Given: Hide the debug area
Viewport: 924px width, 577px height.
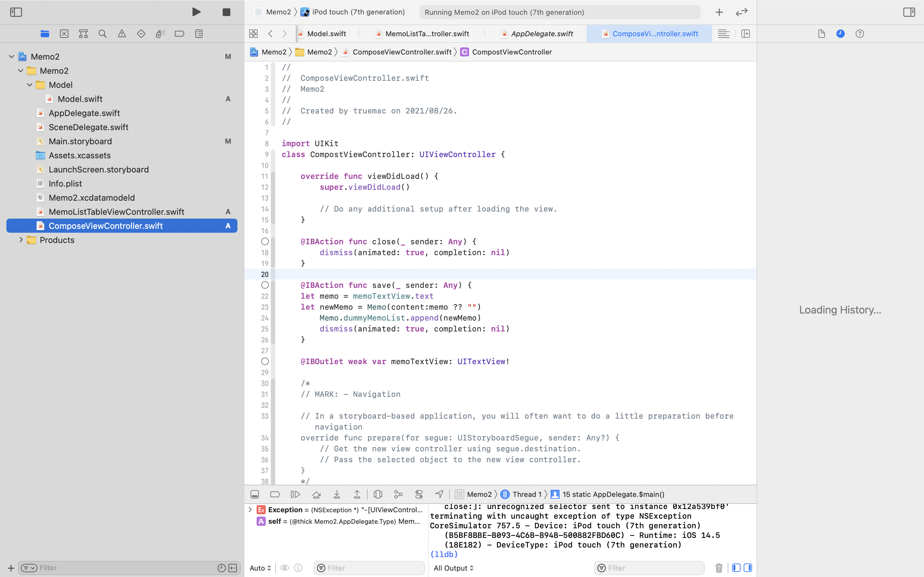Looking at the screenshot, I should click(255, 494).
